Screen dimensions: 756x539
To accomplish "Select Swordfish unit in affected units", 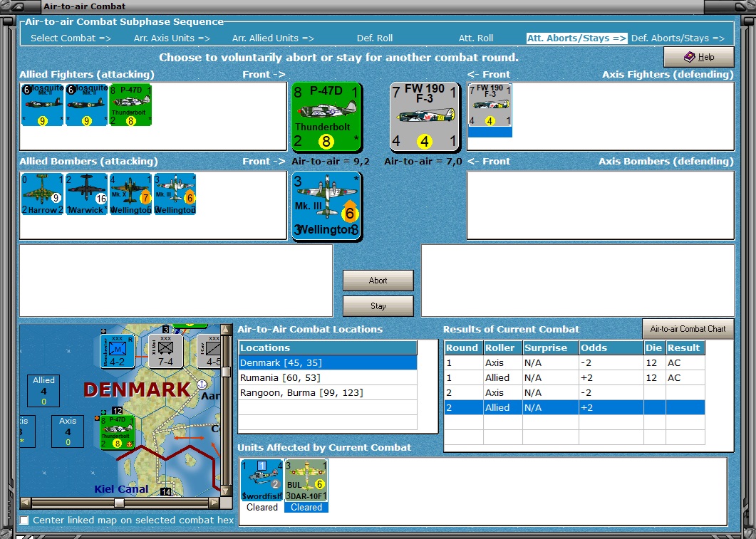I will click(262, 481).
